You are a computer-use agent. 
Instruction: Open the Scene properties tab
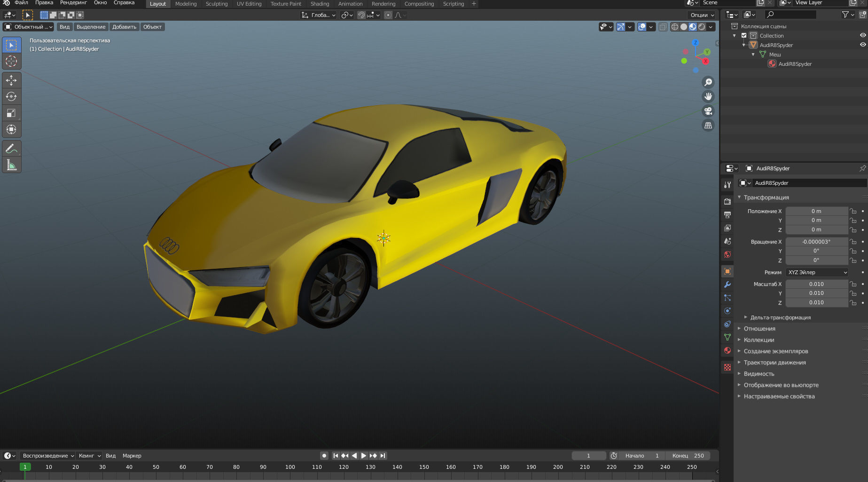click(x=727, y=241)
